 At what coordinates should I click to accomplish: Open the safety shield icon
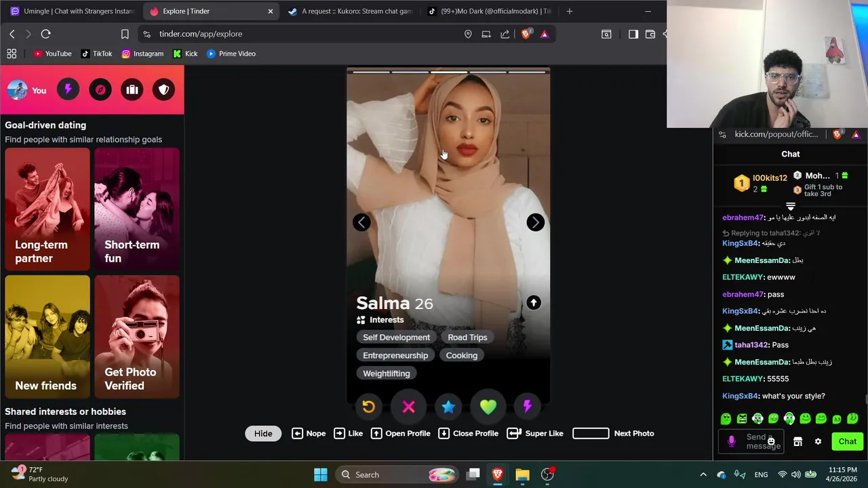pyautogui.click(x=164, y=89)
